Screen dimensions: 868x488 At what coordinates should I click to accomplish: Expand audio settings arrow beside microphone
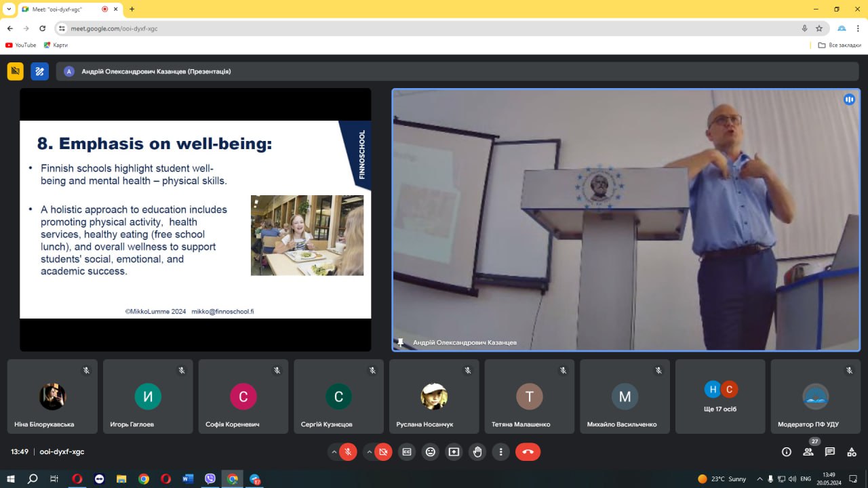[334, 451]
